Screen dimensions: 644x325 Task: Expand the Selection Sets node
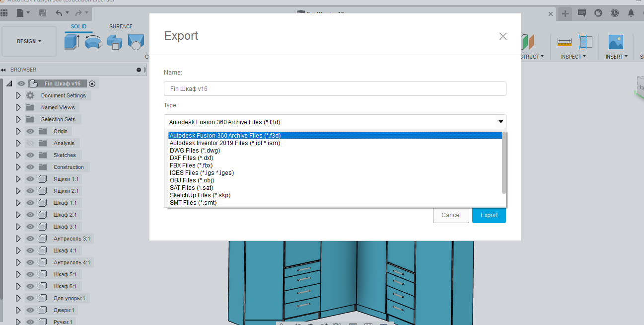(18, 119)
